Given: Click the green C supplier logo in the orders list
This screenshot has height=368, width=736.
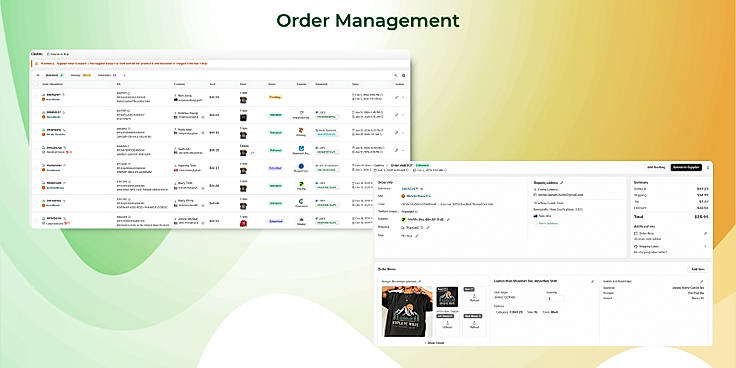Looking at the screenshot, I should [301, 201].
